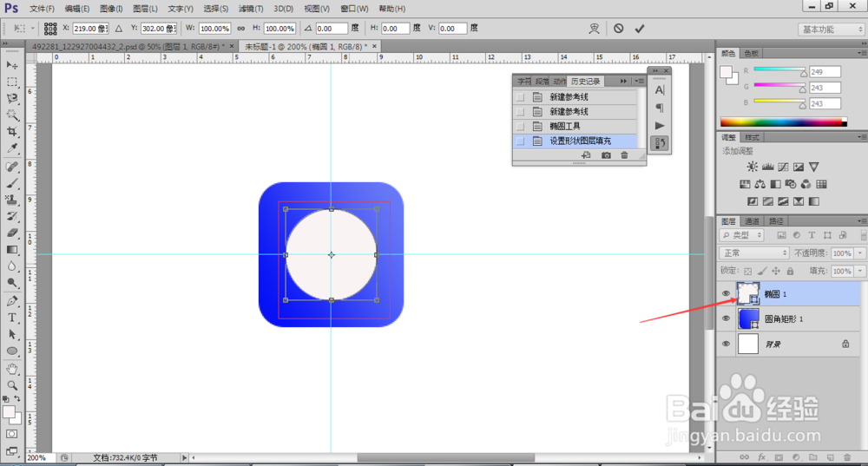Image resolution: width=868 pixels, height=466 pixels.
Task: Click the history camera snapshot icon
Action: pos(606,155)
